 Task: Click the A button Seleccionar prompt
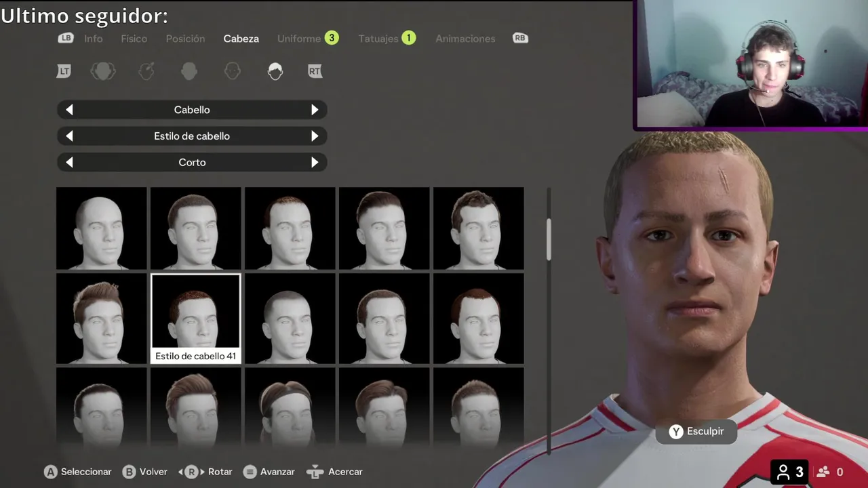click(78, 472)
